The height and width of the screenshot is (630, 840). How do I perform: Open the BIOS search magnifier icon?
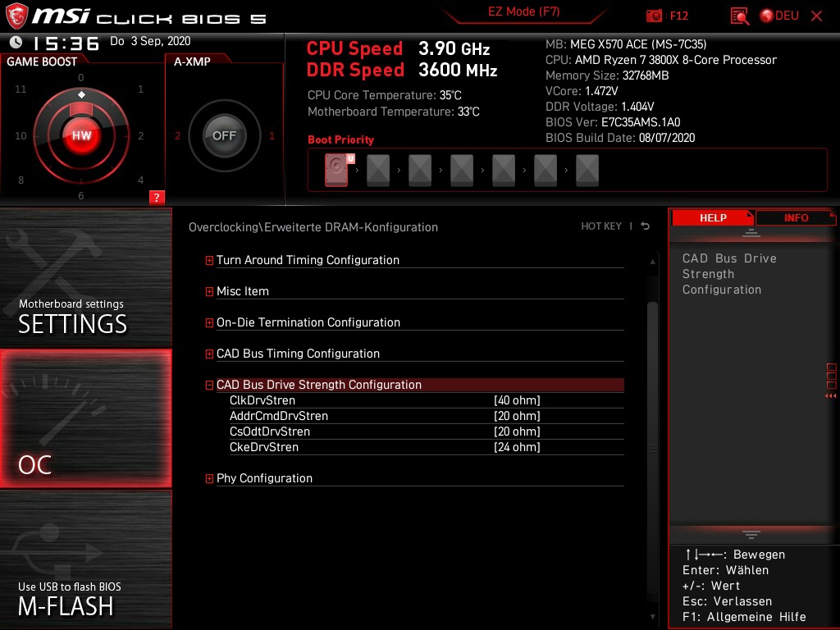pos(739,16)
